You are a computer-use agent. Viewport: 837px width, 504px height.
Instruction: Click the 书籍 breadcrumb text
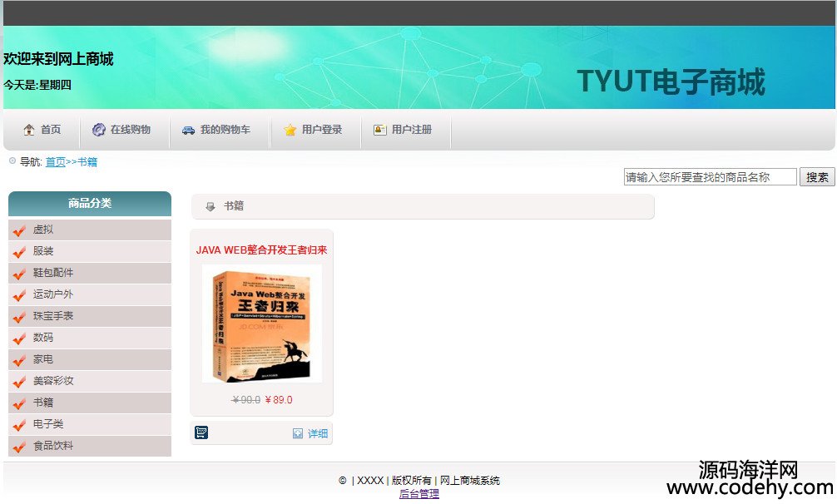87,161
